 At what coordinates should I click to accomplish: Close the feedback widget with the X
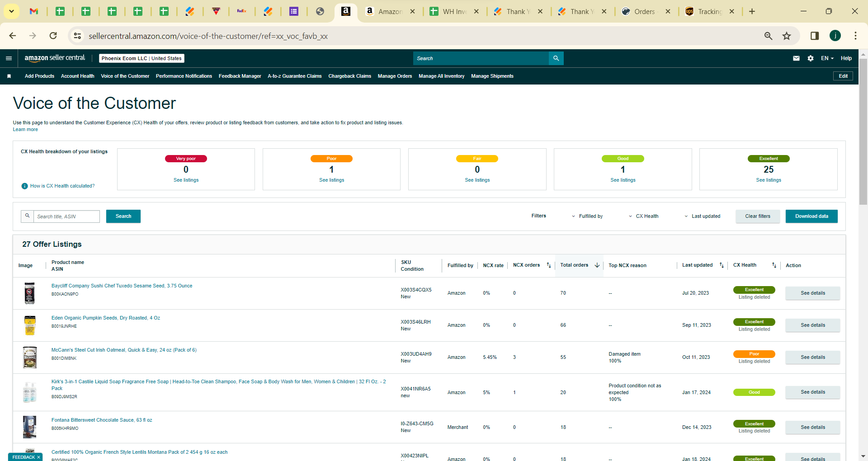(38, 457)
